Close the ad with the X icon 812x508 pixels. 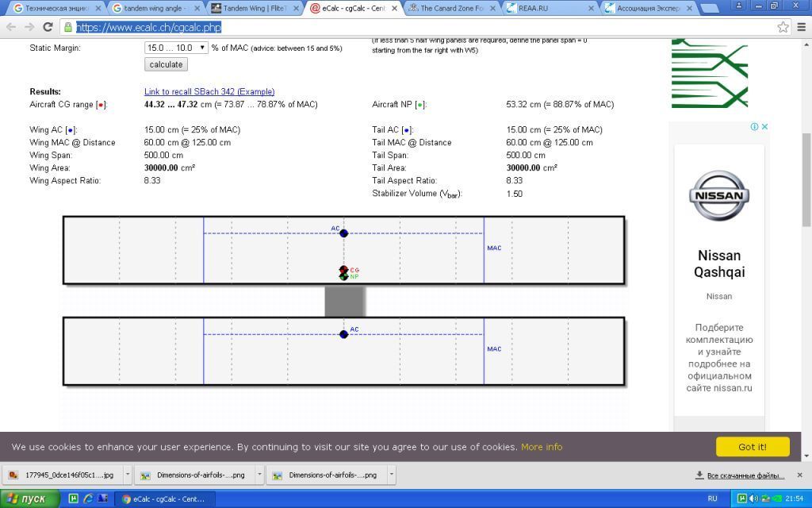point(764,127)
